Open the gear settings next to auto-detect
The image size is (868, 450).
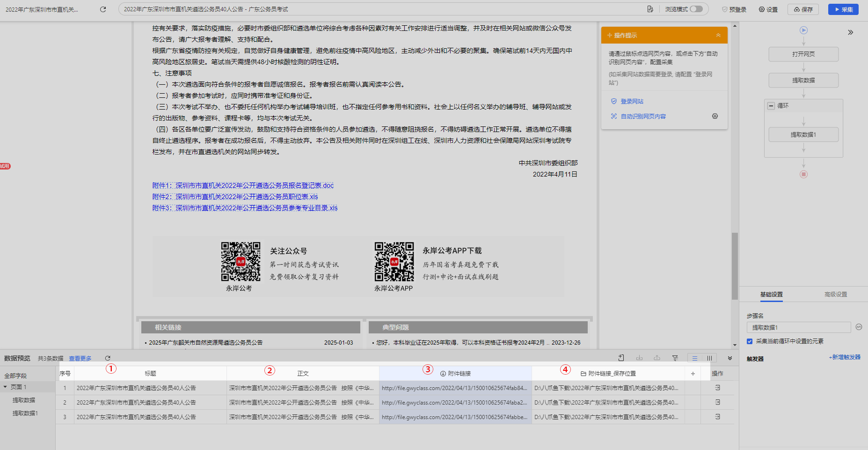(x=715, y=116)
